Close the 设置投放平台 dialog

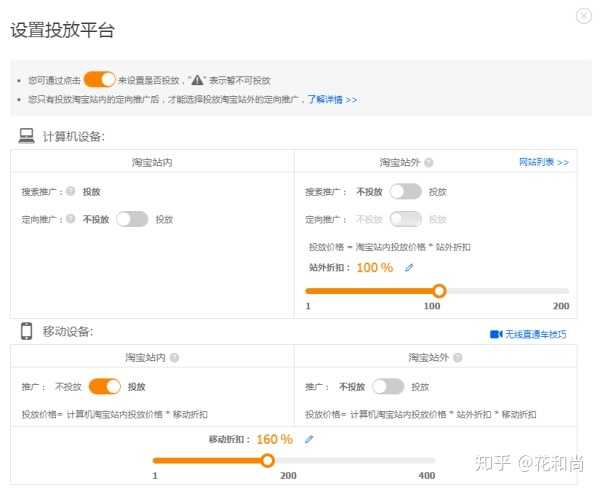[584, 15]
